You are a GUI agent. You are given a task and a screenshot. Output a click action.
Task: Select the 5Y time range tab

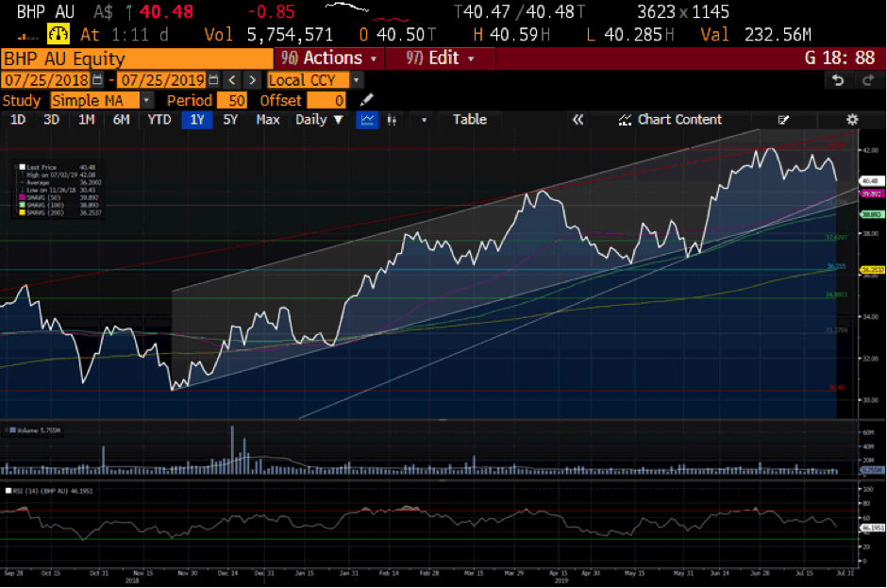pos(230,120)
